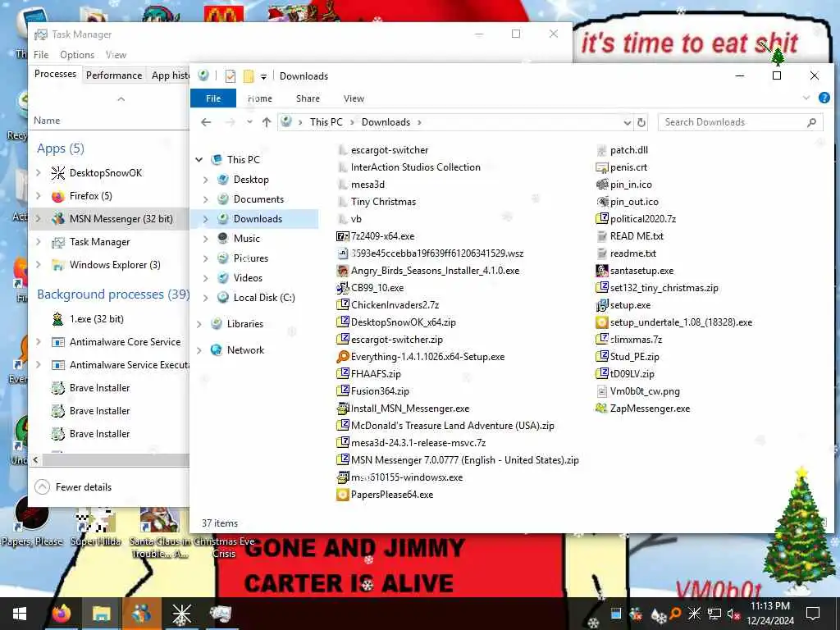This screenshot has height=630, width=840.
Task: Click Search Downloads input field
Action: point(740,122)
